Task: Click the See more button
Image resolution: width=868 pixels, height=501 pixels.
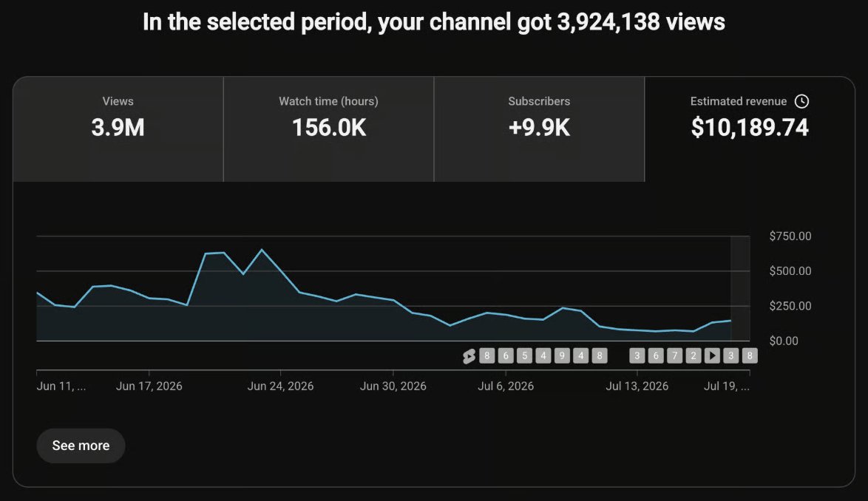Action: 81,446
